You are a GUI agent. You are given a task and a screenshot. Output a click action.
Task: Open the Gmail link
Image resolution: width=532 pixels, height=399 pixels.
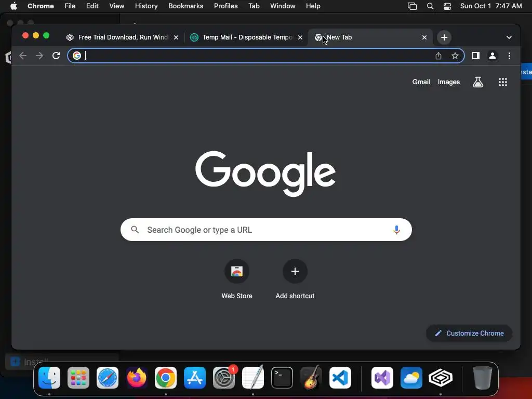coord(421,82)
